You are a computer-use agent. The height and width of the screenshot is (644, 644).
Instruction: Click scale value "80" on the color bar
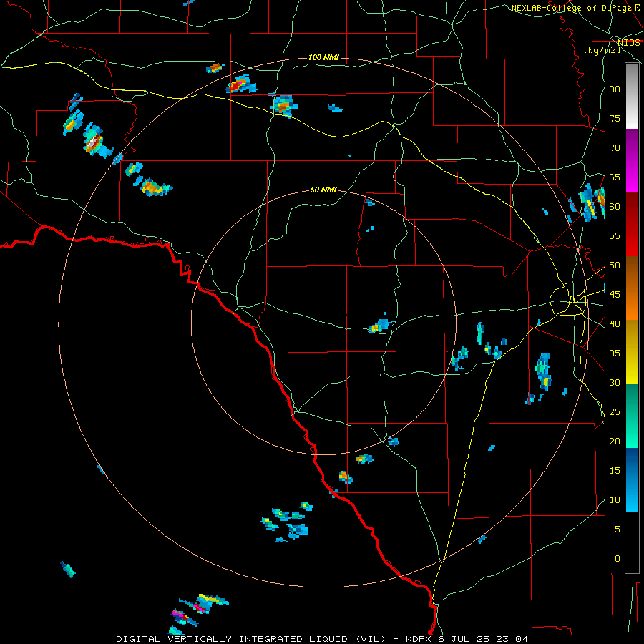615,89
